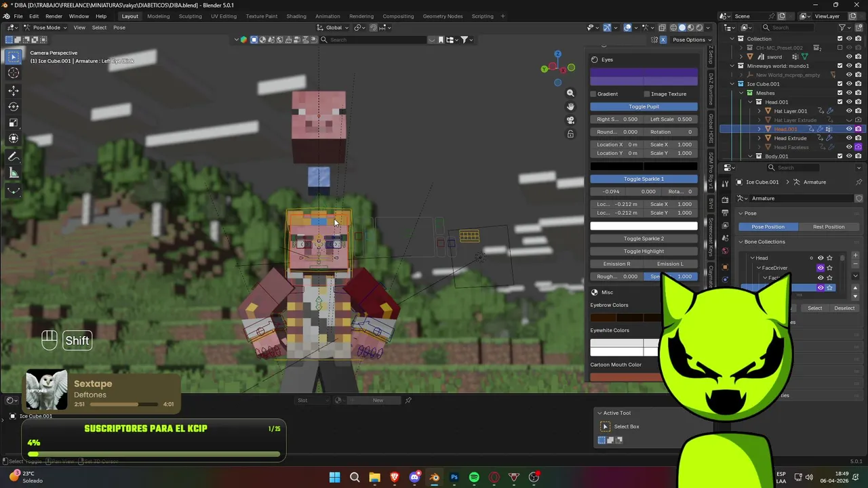
Task: Uncheck the Ice Cube.001 collection checkbox
Action: coord(840,84)
